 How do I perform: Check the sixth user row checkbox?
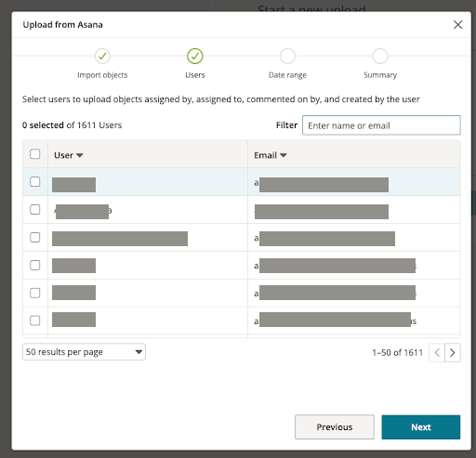pos(35,321)
